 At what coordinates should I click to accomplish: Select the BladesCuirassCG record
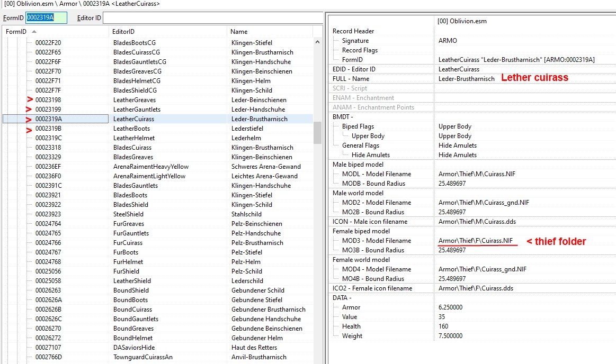click(x=158, y=52)
